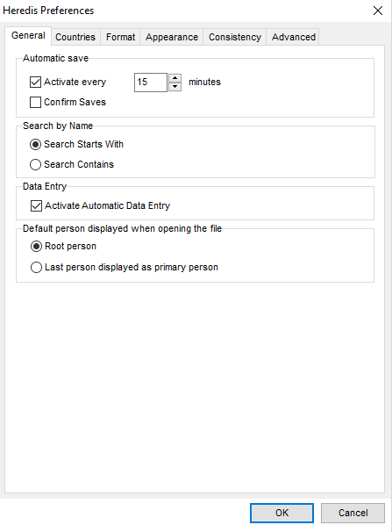The height and width of the screenshot is (532, 392).
Task: Open the Advanced tab
Action: click(x=294, y=37)
